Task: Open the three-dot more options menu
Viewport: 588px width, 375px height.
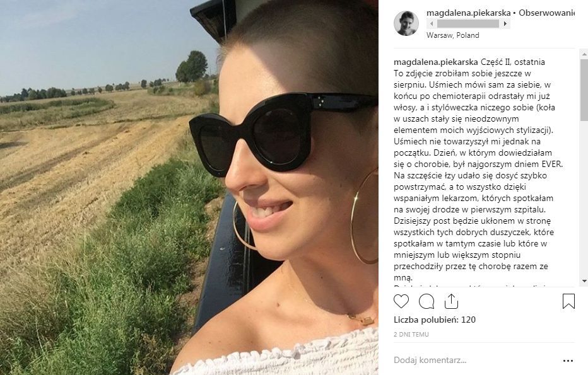Action: point(568,361)
